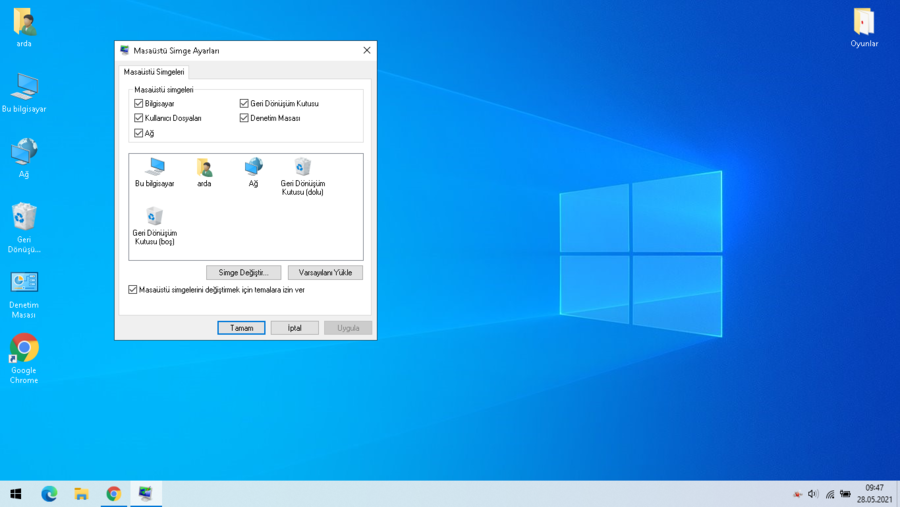Confirm with the Tamam button

pos(241,328)
